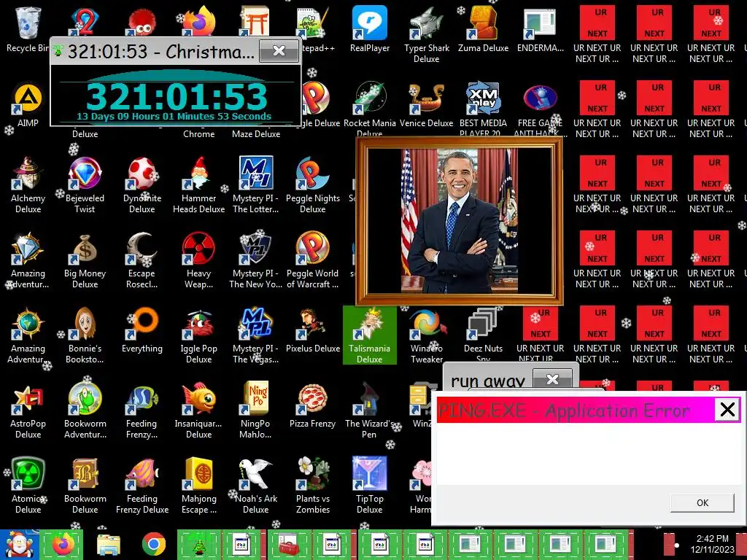Open Mystery PI - The New York shortcut
747x560 pixels.
(x=255, y=260)
